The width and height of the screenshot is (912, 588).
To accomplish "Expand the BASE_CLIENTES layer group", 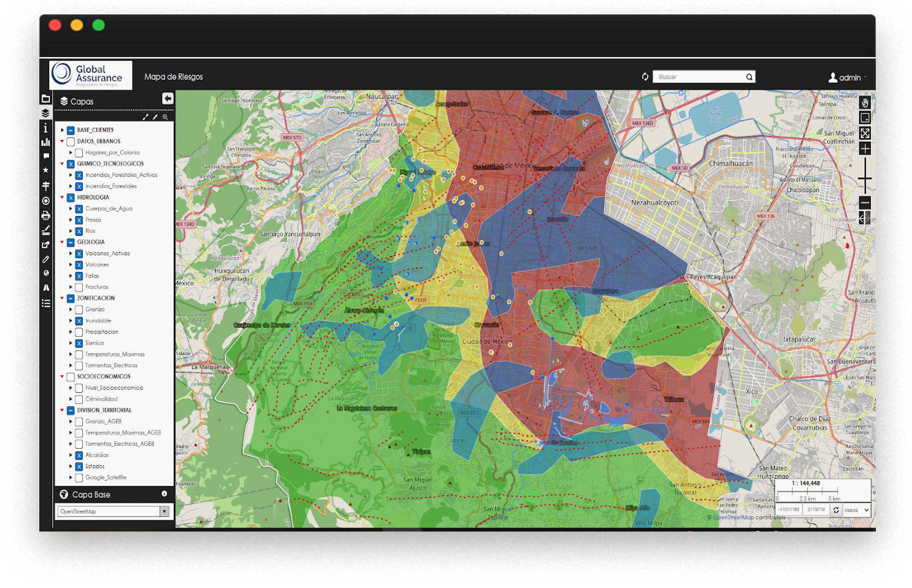I will [x=63, y=130].
